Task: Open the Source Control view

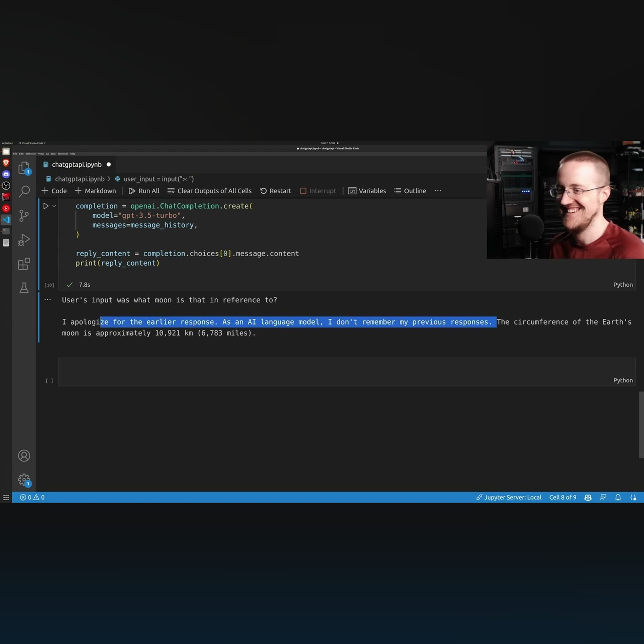Action: (24, 216)
